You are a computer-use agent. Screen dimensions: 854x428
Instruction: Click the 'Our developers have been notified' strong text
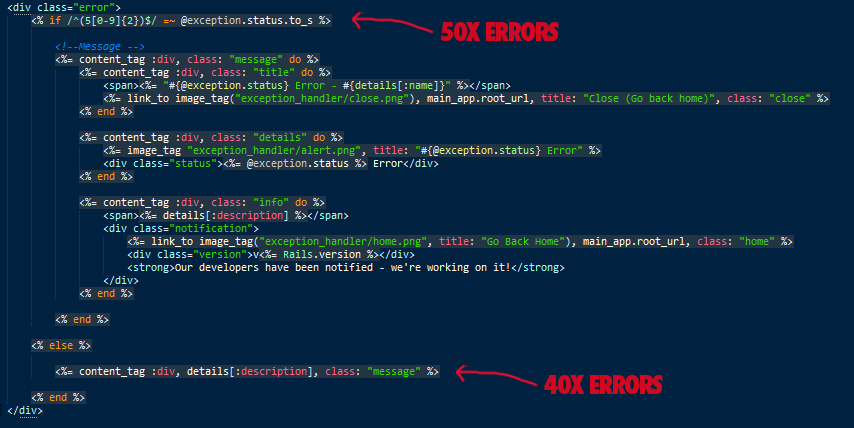click(x=346, y=267)
